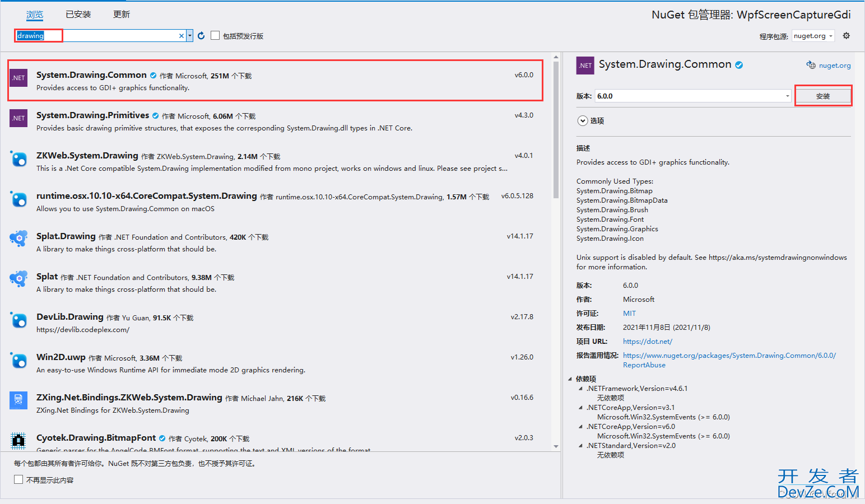Switch to the 更新 updates tab

[x=122, y=15]
